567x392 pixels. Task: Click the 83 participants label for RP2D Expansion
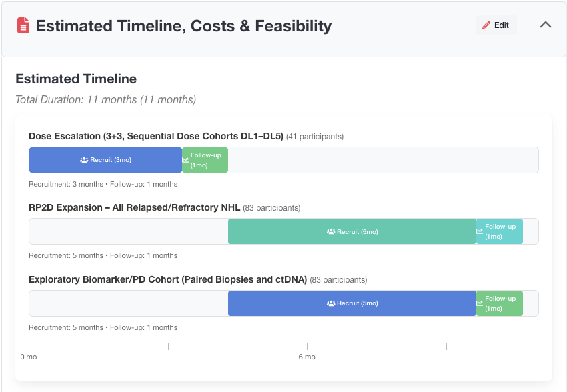(271, 208)
